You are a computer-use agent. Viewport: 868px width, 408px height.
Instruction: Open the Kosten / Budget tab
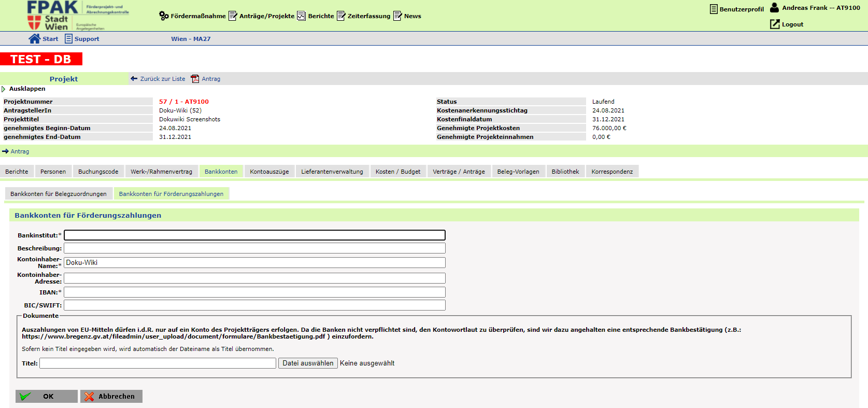397,172
